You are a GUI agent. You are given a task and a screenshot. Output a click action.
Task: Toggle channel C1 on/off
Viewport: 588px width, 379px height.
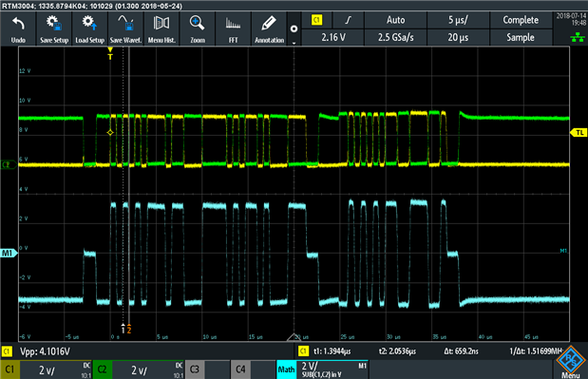[10, 370]
